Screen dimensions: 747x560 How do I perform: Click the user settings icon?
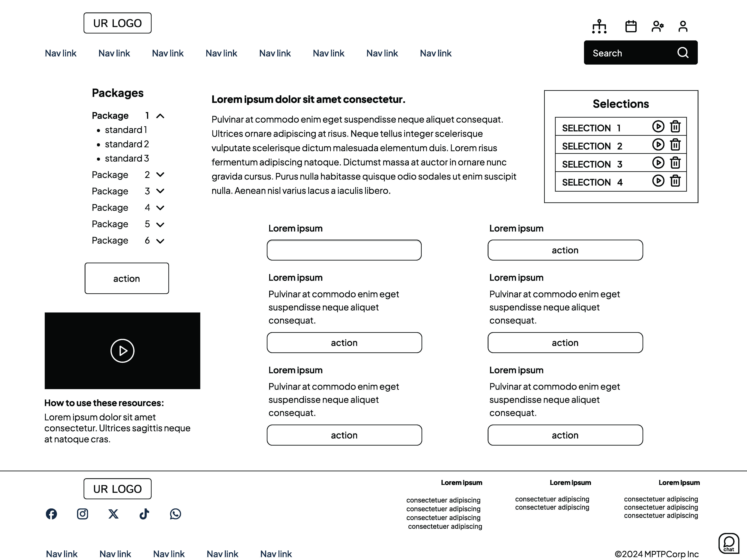657,26
